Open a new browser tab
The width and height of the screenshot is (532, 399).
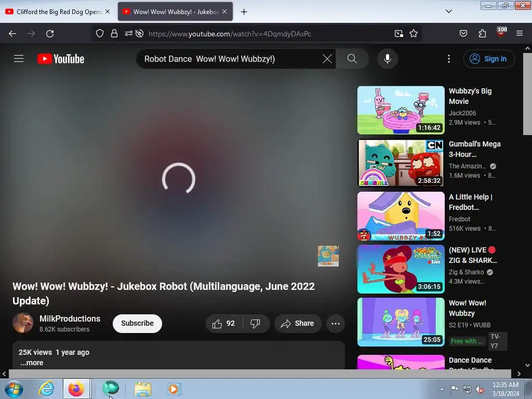(244, 12)
